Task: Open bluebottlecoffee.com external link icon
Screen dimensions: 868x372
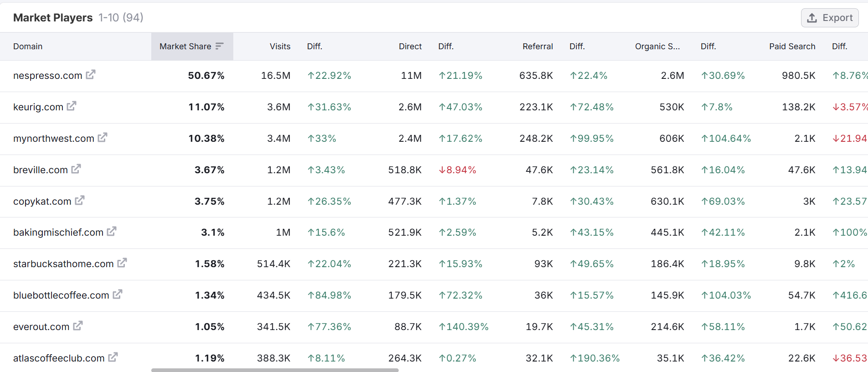Action: click(118, 294)
